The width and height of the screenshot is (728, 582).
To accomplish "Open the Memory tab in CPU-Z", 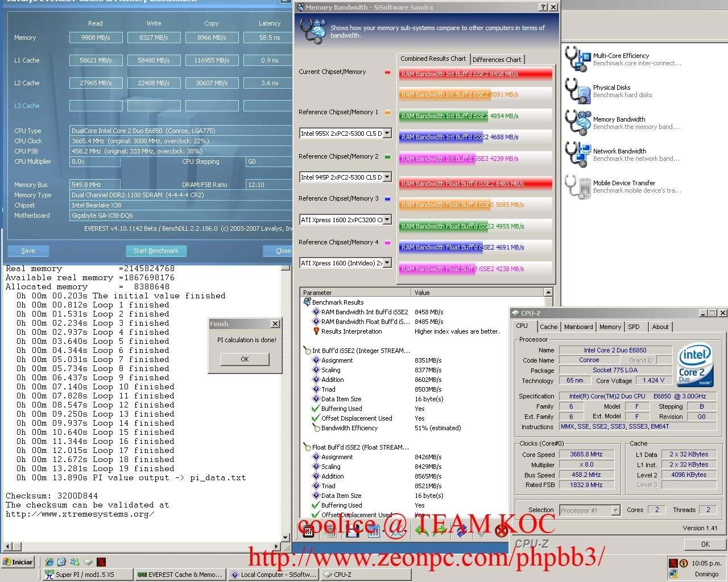I will [610, 327].
